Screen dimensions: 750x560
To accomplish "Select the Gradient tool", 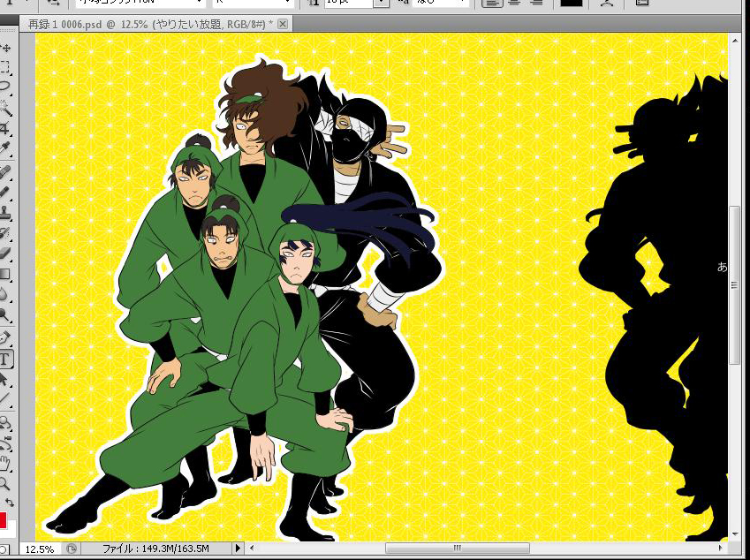I will [x=4, y=274].
